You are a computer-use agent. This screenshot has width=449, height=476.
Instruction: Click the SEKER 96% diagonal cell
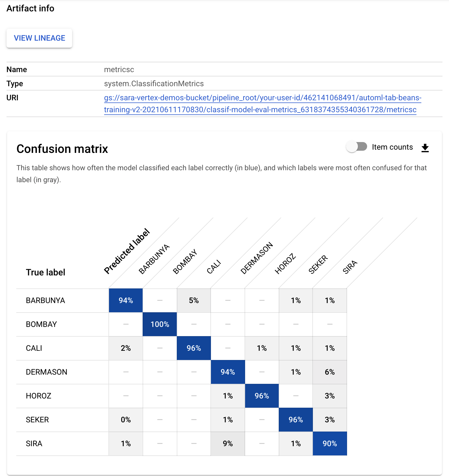pyautogui.click(x=296, y=420)
